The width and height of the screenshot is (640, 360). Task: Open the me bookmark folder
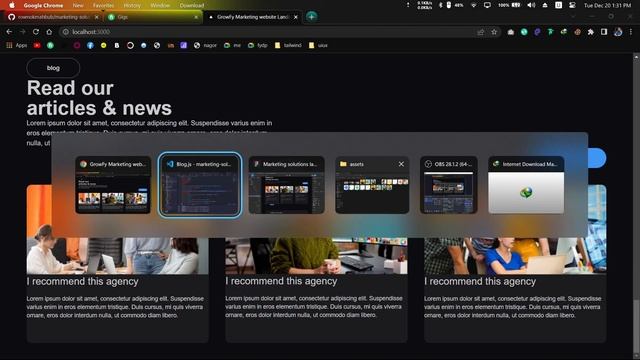click(x=232, y=45)
